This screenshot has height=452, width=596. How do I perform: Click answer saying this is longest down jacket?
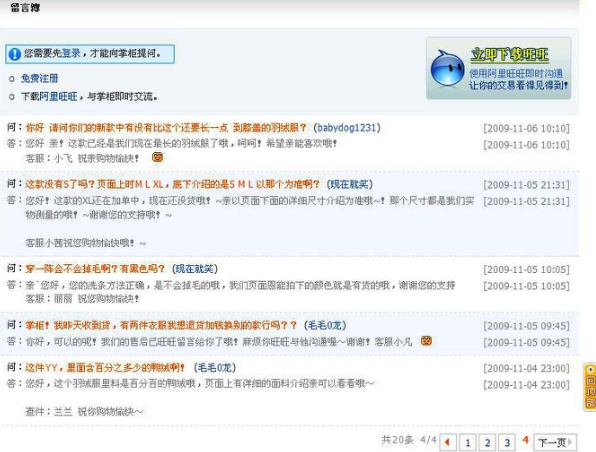pyautogui.click(x=181, y=144)
